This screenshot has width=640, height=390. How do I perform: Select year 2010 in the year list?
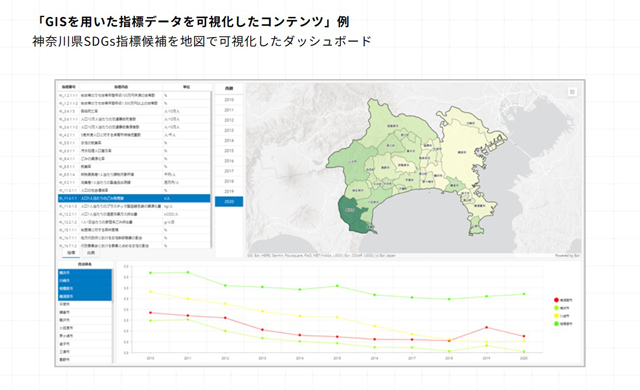coord(229,100)
